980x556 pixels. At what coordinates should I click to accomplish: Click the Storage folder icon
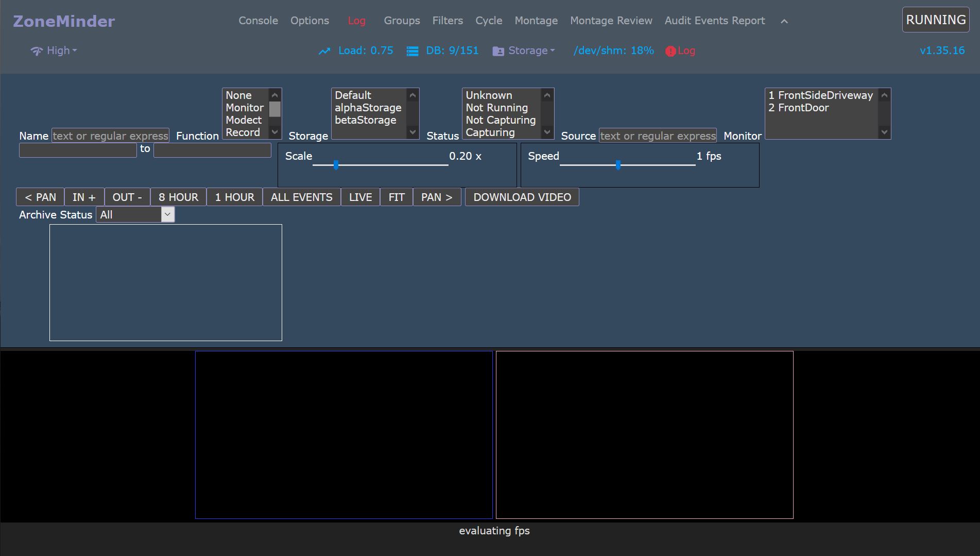click(x=498, y=51)
